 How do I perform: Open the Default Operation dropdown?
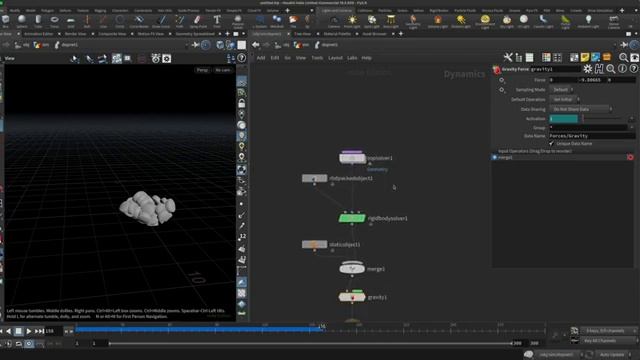click(x=565, y=99)
